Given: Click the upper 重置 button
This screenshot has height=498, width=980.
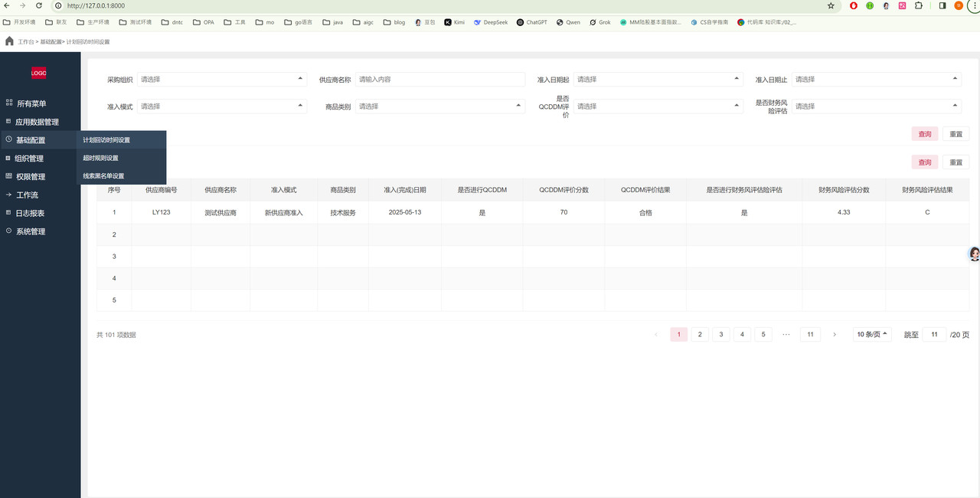Looking at the screenshot, I should point(955,134).
